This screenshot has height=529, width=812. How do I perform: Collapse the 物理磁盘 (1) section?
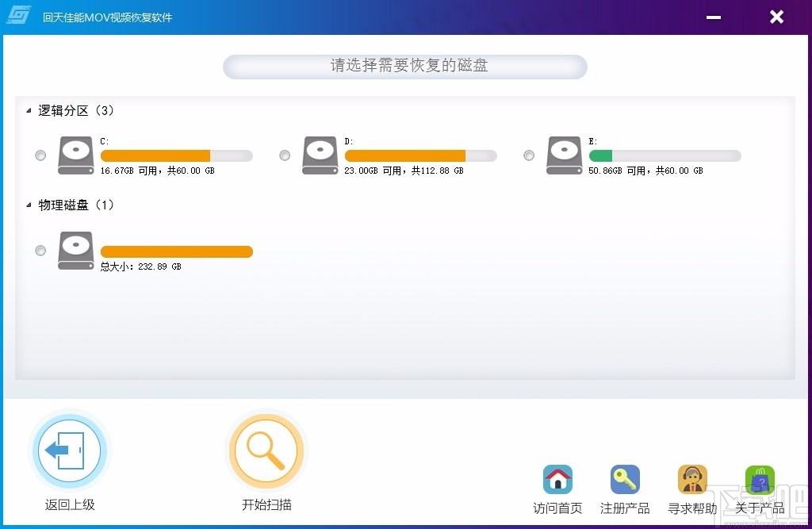pos(27,205)
